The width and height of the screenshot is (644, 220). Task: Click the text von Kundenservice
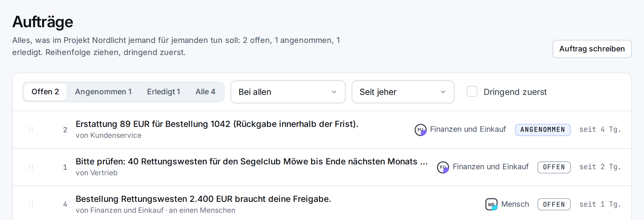[x=109, y=135]
